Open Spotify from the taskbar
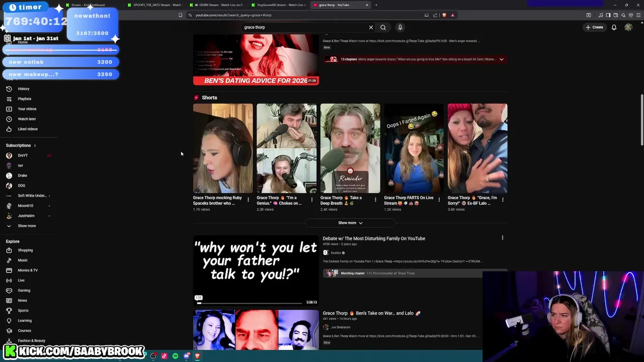The height and width of the screenshot is (362, 644). coord(175,356)
